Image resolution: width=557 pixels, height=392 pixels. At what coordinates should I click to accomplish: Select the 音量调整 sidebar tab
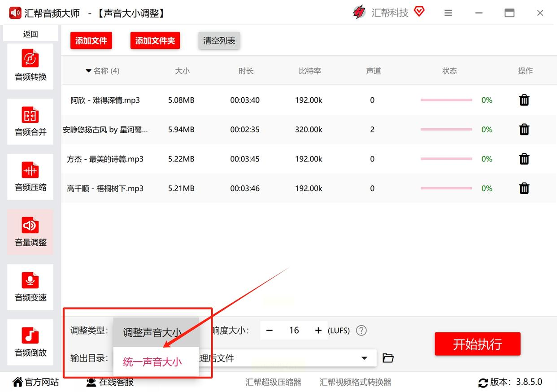pyautogui.click(x=30, y=231)
